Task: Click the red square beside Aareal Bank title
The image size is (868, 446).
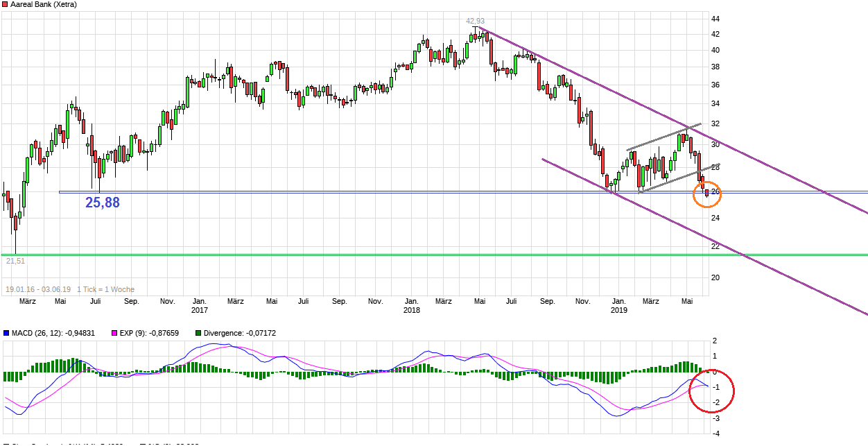Action: tap(5, 4)
